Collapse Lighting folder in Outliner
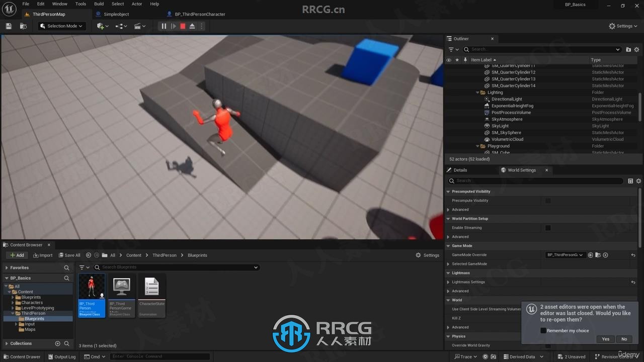Image resolution: width=644 pixels, height=362 pixels. 477,93
